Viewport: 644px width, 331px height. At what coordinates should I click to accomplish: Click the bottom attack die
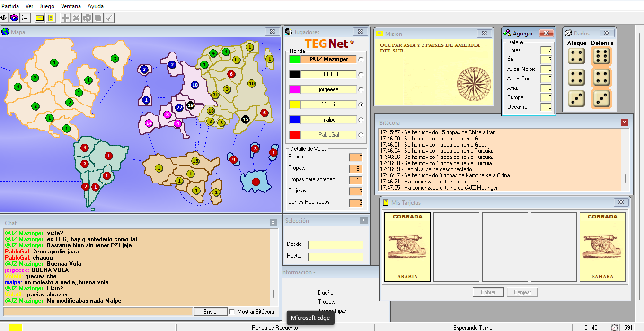point(577,98)
